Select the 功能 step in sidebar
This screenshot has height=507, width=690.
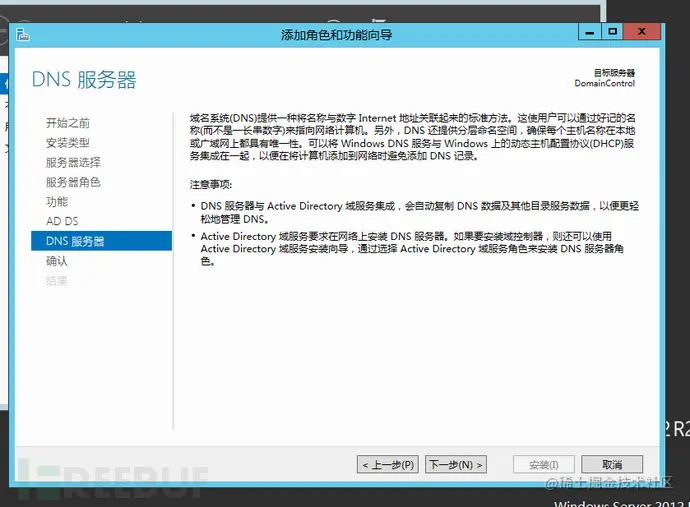click(57, 202)
